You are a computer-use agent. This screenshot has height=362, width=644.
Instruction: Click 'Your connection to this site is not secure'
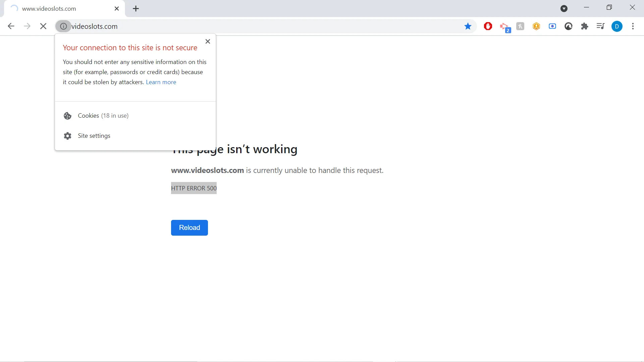coord(130,48)
